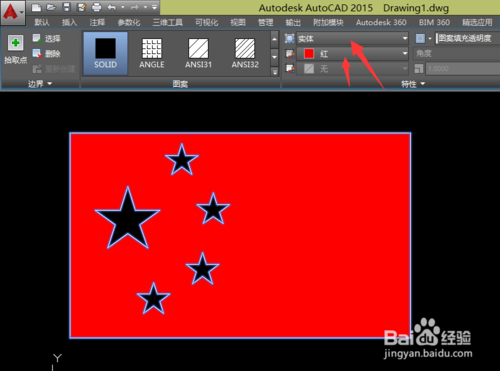Click the New drawing icon

click(36, 7)
